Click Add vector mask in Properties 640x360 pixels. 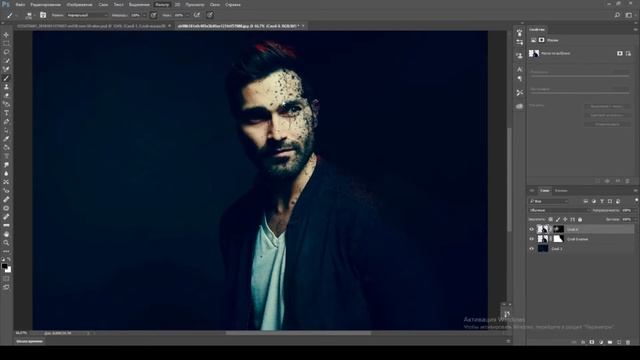628,53
